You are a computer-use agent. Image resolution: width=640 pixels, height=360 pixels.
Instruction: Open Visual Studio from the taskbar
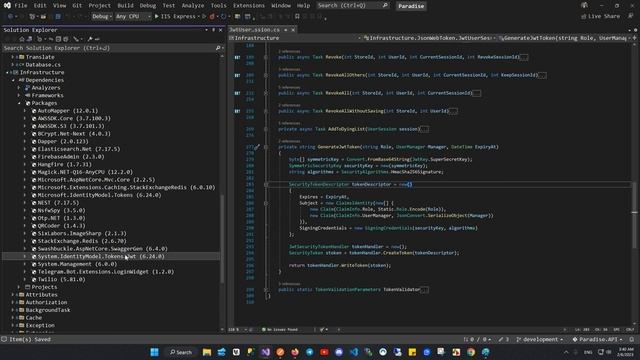(x=266, y=352)
